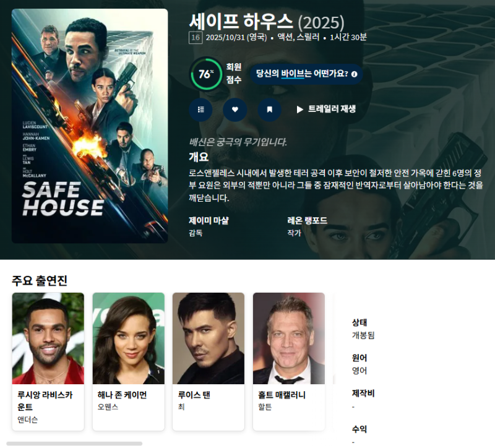Viewport: 495px width, 448px height.
Task: Open the 76% member score circle
Action: [x=206, y=74]
